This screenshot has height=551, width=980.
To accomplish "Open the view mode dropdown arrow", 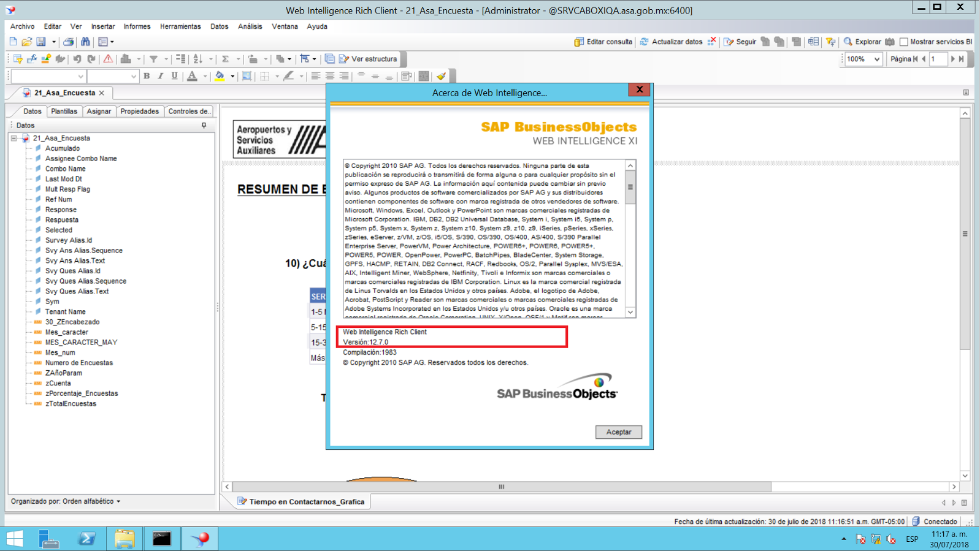I will (x=112, y=42).
